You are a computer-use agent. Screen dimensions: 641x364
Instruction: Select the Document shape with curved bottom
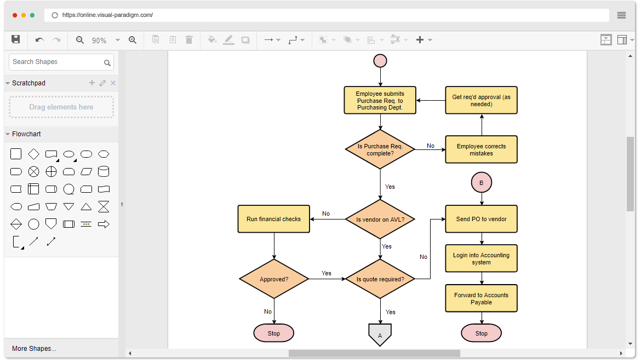click(51, 154)
